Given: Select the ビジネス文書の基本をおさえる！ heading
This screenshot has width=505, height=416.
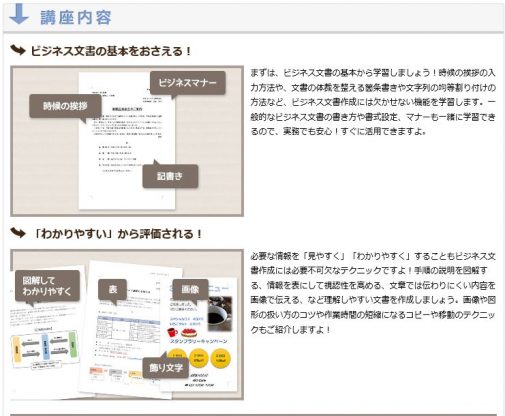Looking at the screenshot, I should pyautogui.click(x=111, y=51).
